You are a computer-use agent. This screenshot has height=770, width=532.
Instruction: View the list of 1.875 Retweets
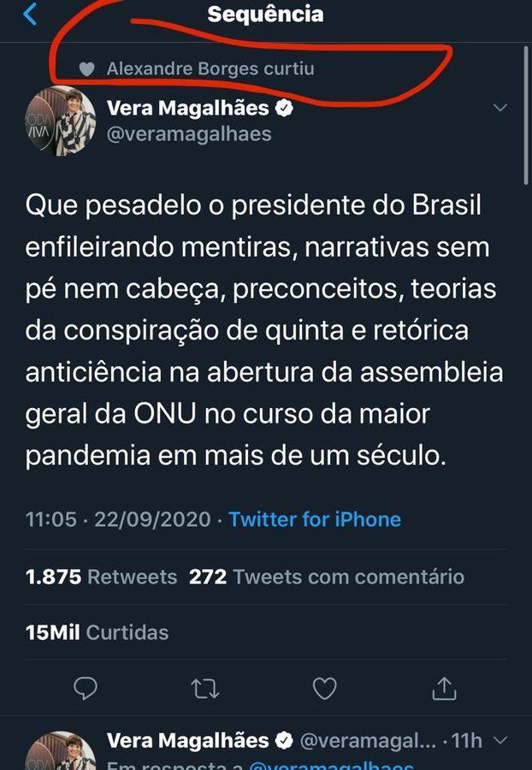(101, 577)
